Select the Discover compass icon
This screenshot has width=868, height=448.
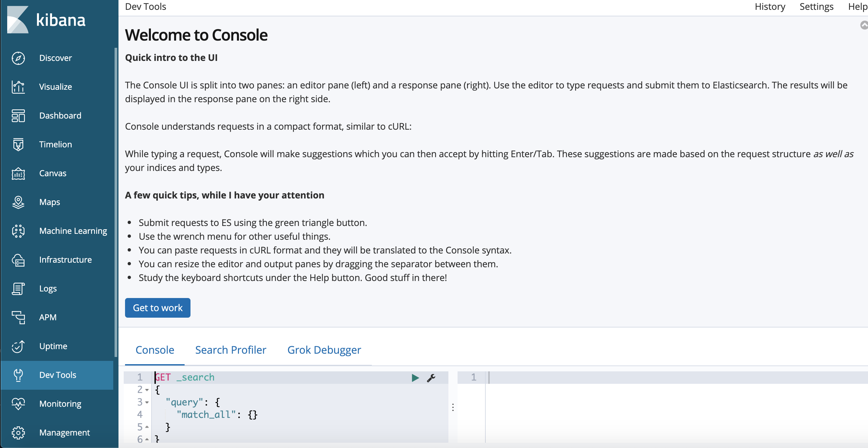[19, 58]
